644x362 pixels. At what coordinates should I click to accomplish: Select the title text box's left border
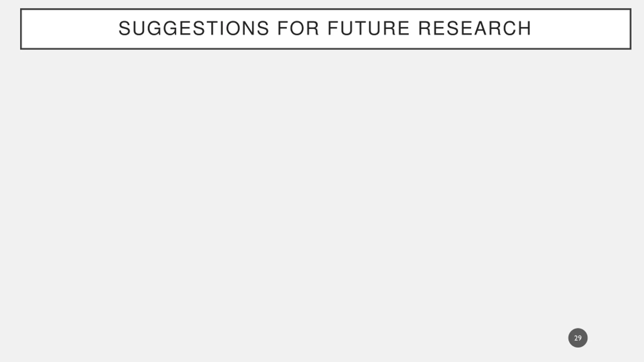21,29
